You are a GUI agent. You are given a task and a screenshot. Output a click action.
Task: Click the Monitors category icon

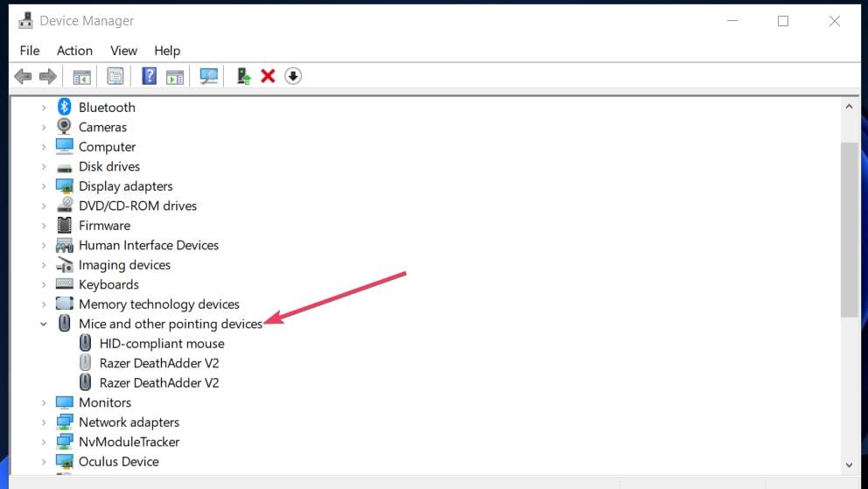pos(64,402)
